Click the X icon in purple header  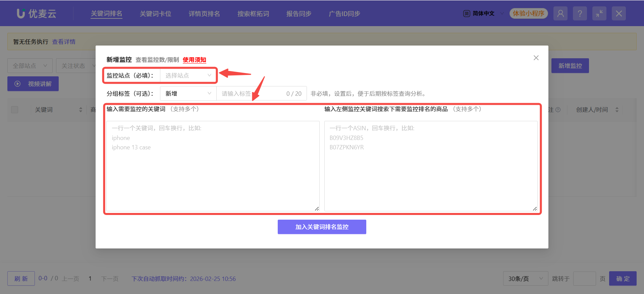(x=619, y=13)
